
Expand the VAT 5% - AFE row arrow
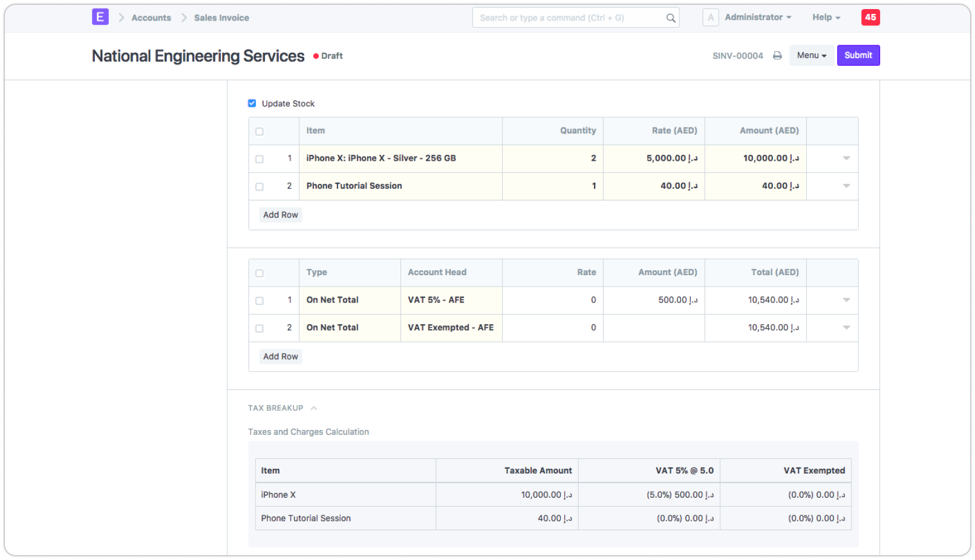(846, 300)
